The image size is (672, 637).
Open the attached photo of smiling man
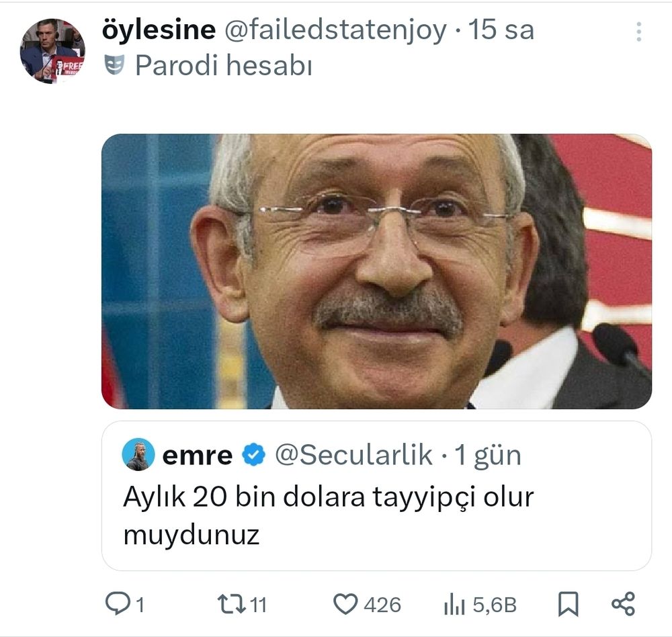click(377, 271)
